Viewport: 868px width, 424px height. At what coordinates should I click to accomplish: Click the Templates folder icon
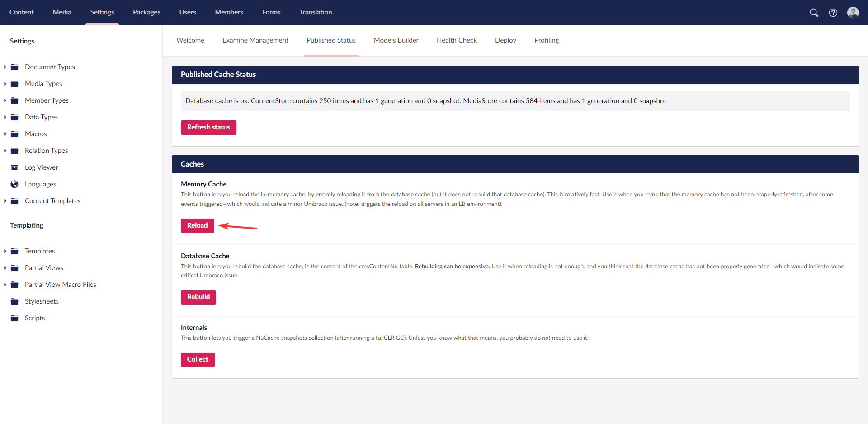pyautogui.click(x=14, y=251)
